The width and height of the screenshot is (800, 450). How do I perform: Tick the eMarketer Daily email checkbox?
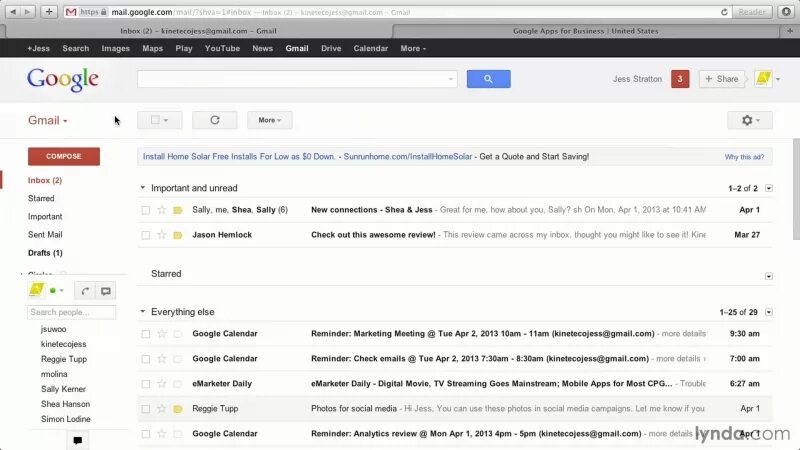point(146,384)
